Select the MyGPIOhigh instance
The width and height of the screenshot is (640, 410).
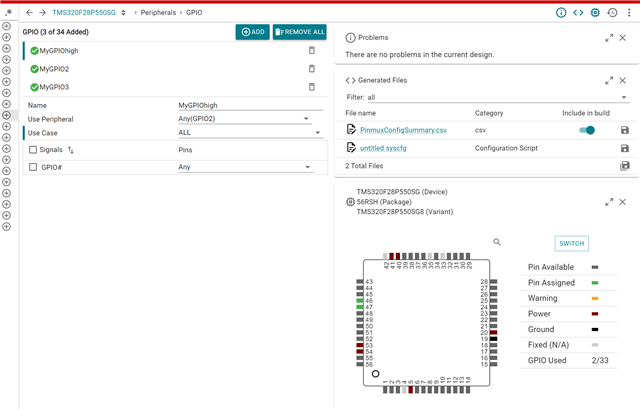pos(59,51)
